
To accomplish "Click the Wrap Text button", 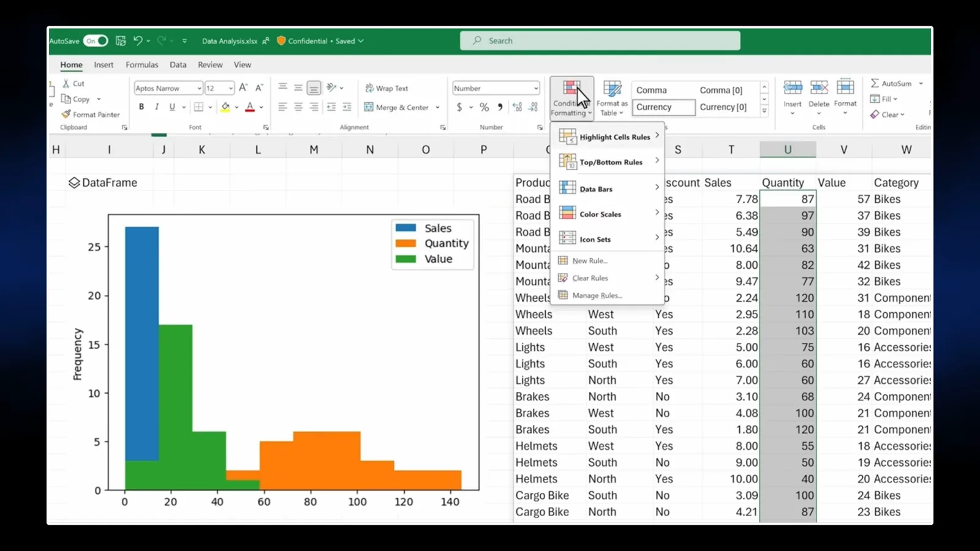I will click(x=386, y=88).
